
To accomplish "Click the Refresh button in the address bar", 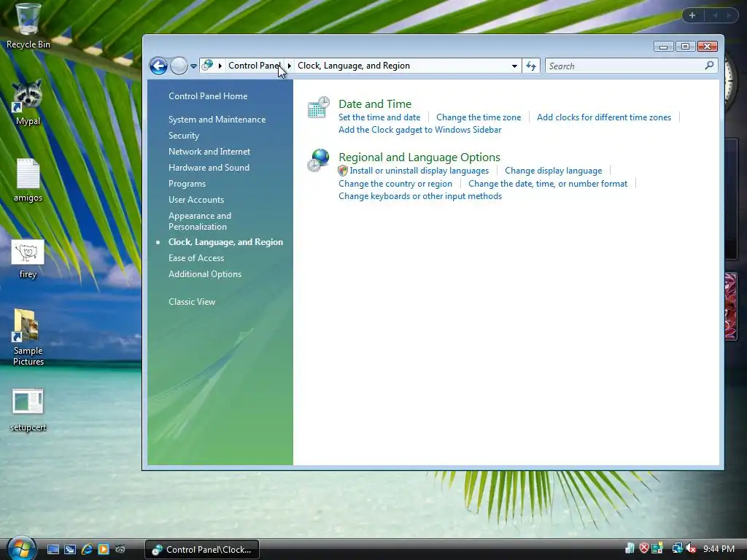I will coord(531,66).
